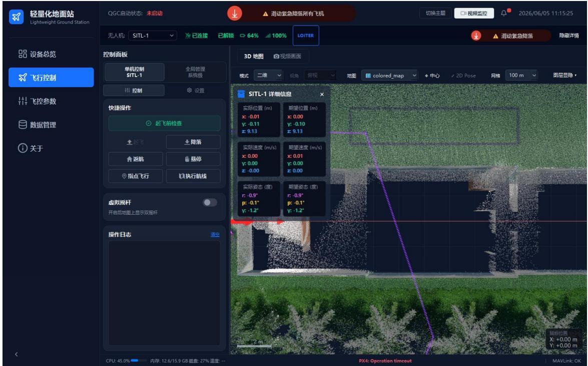The image size is (588, 366).
Task: Click the 悬停 hover button
Action: coord(193,159)
